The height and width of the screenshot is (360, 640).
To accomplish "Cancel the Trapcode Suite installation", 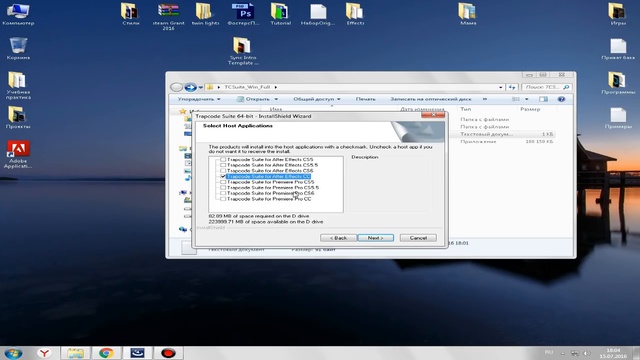I will 418,238.
